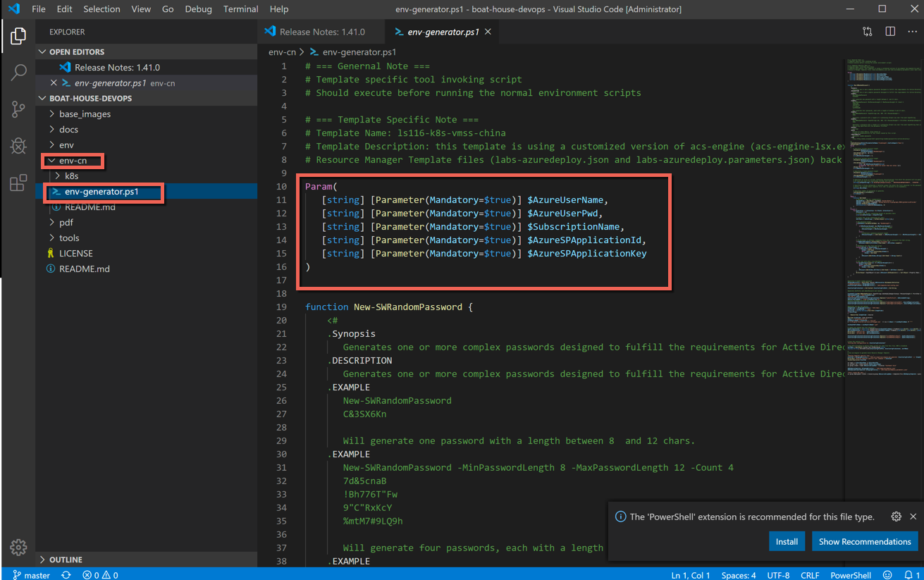Click Ln 1, Col 1 in the status bar
Viewport: 924px width, 580px height.
click(x=690, y=574)
